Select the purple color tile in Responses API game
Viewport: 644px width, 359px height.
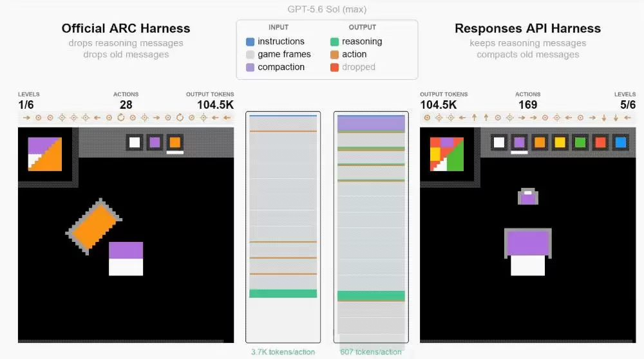pyautogui.click(x=519, y=142)
